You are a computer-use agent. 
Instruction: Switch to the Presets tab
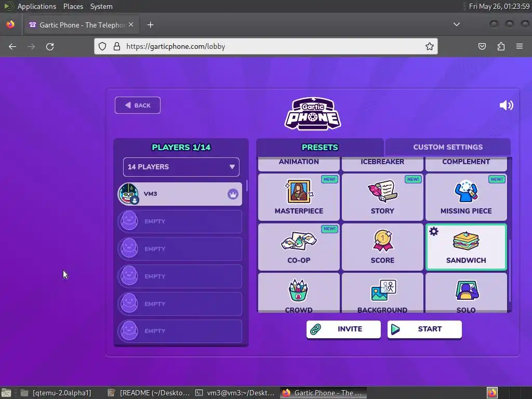click(320, 147)
